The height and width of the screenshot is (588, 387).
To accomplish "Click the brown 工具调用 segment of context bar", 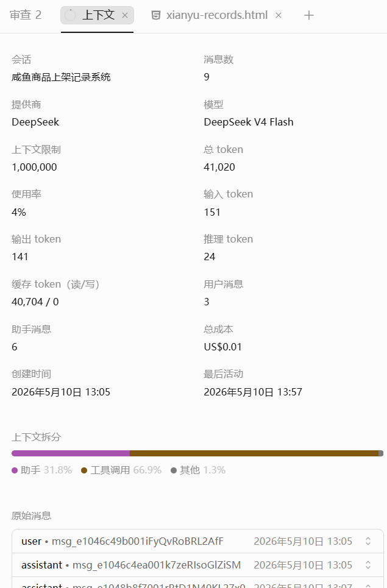I will tap(254, 453).
